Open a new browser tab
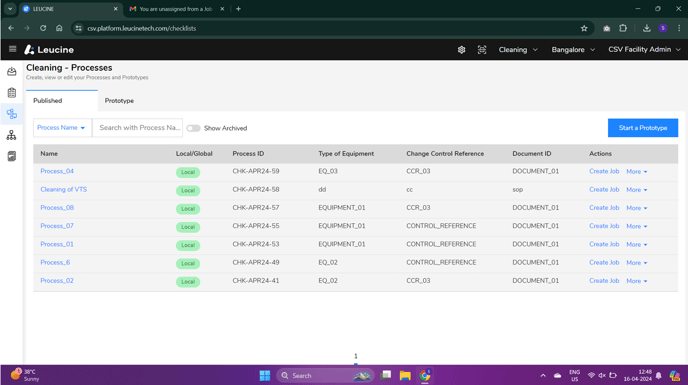The width and height of the screenshot is (688, 385). point(238,9)
